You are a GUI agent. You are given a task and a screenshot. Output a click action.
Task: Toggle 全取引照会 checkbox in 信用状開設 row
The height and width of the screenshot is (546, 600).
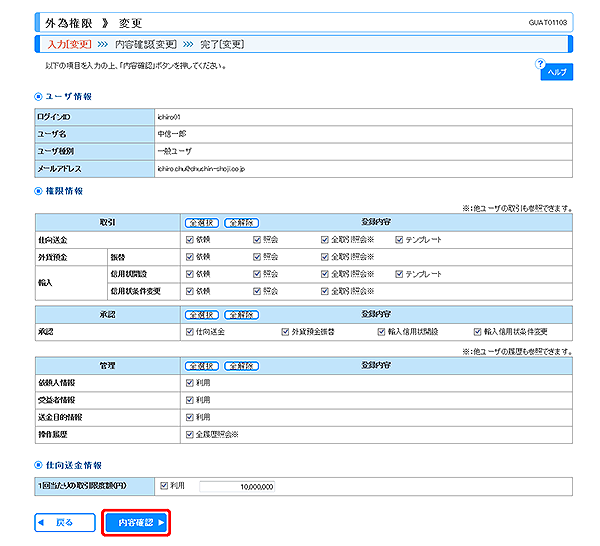point(324,274)
